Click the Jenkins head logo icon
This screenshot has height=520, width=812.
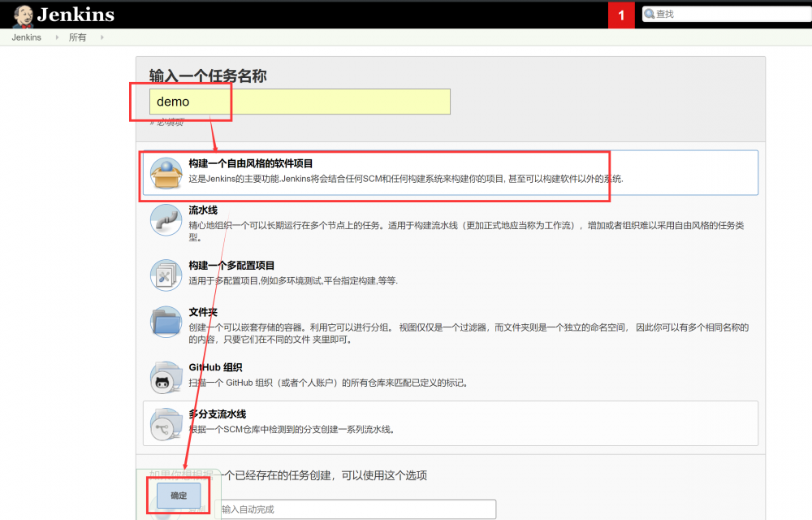click(24, 15)
